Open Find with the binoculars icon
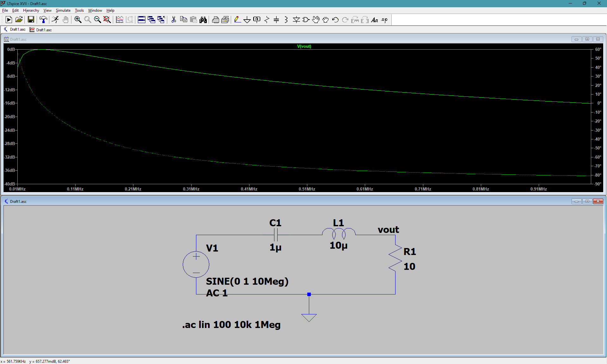 (x=203, y=20)
